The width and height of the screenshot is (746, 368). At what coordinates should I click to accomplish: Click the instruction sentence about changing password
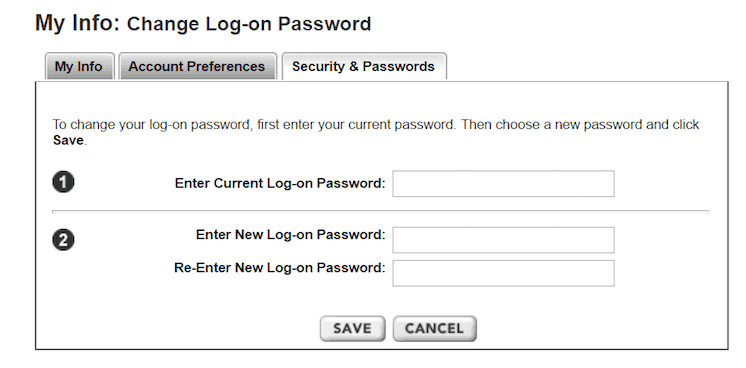[376, 132]
